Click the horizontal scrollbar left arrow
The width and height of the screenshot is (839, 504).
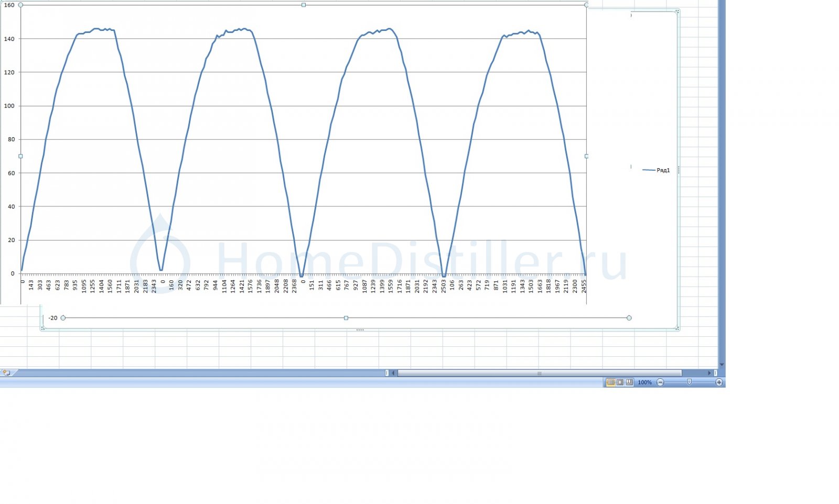[393, 373]
